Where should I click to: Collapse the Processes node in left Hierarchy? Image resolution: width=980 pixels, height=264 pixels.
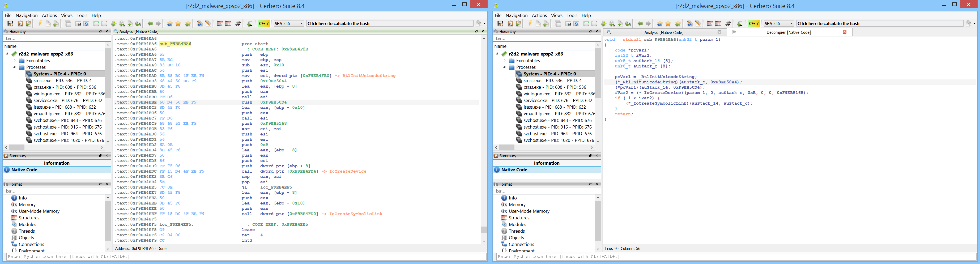(x=14, y=67)
